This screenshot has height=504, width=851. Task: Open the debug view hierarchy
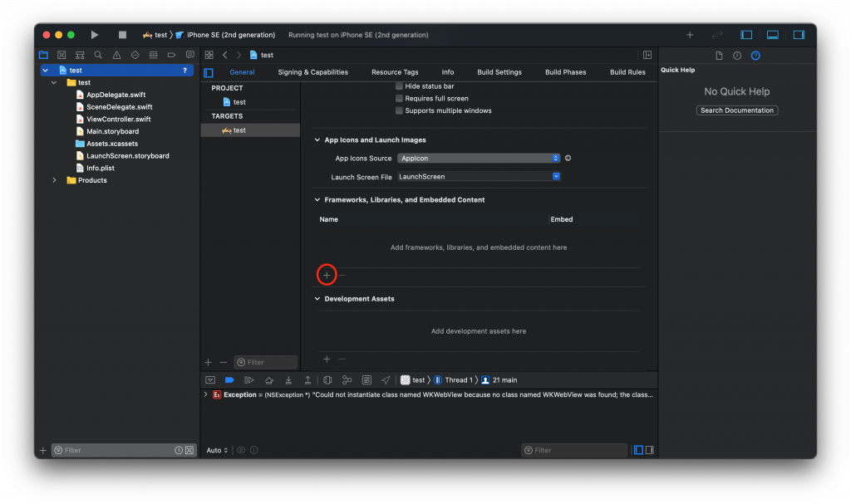click(327, 379)
